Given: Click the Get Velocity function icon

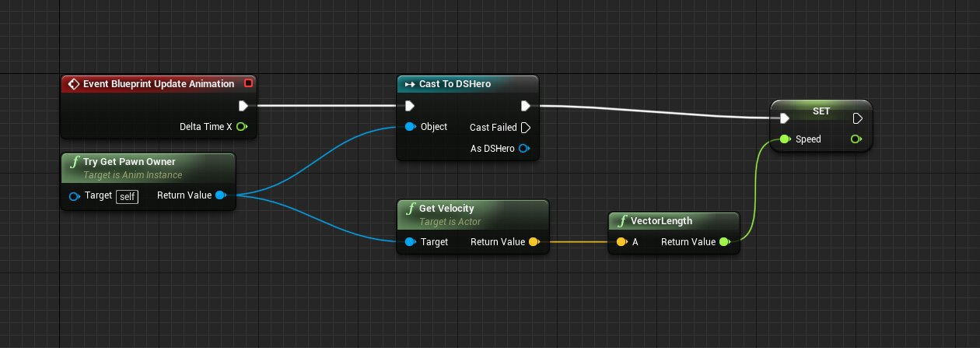Looking at the screenshot, I should click(410, 209).
